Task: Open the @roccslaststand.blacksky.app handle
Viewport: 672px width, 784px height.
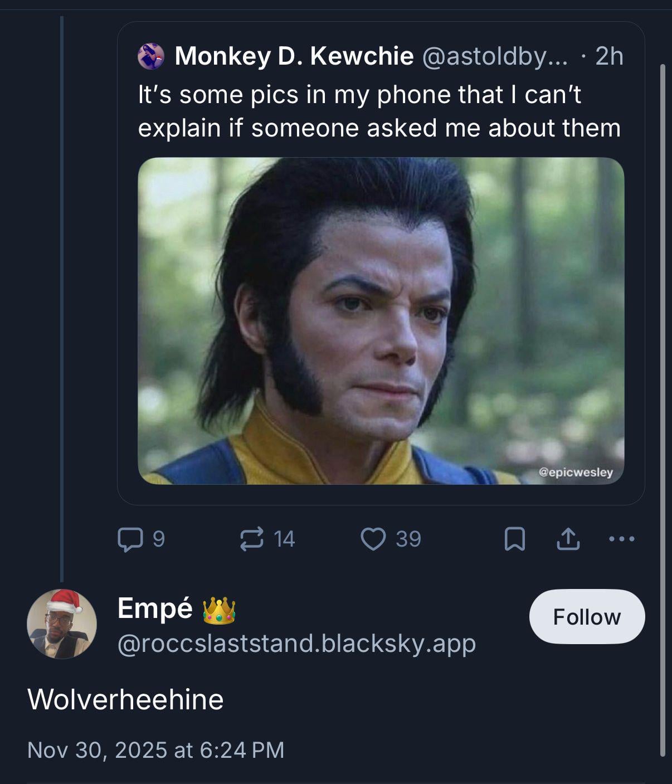Action: tap(296, 644)
